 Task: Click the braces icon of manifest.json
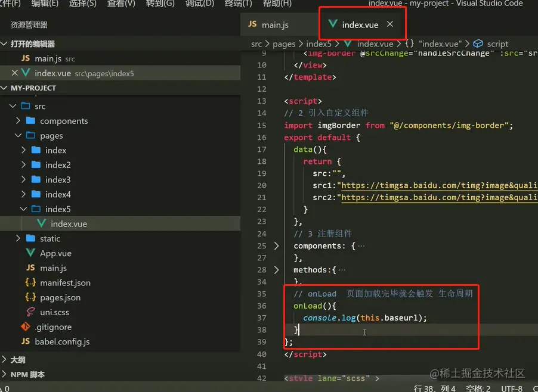[x=30, y=282]
